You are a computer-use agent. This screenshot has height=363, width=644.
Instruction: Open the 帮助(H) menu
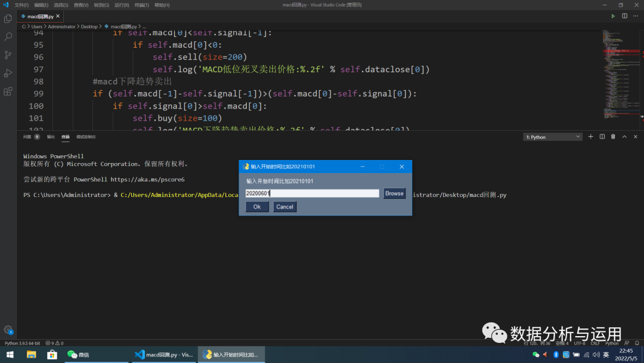coord(162,5)
